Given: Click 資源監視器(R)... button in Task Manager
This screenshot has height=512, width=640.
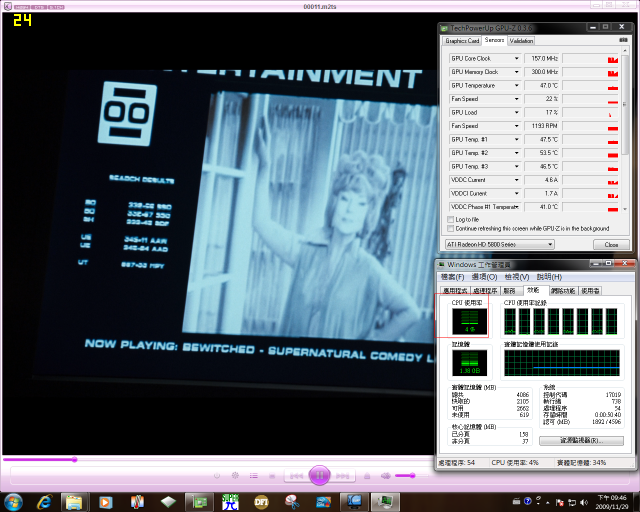Looking at the screenshot, I should [581, 441].
